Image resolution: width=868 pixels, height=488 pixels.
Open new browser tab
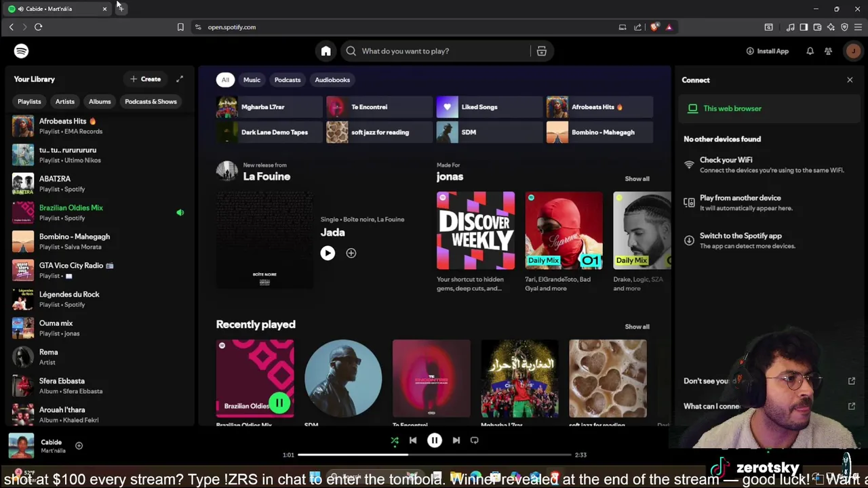(x=121, y=9)
